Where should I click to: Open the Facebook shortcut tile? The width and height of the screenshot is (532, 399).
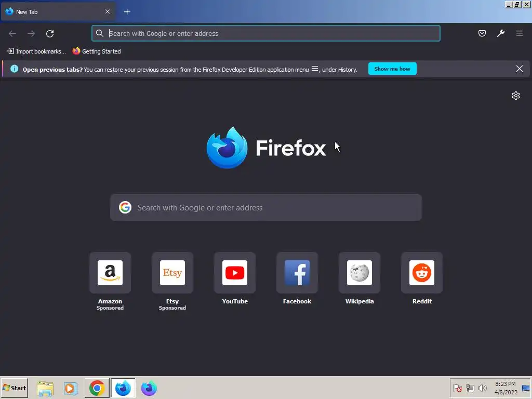click(x=297, y=273)
